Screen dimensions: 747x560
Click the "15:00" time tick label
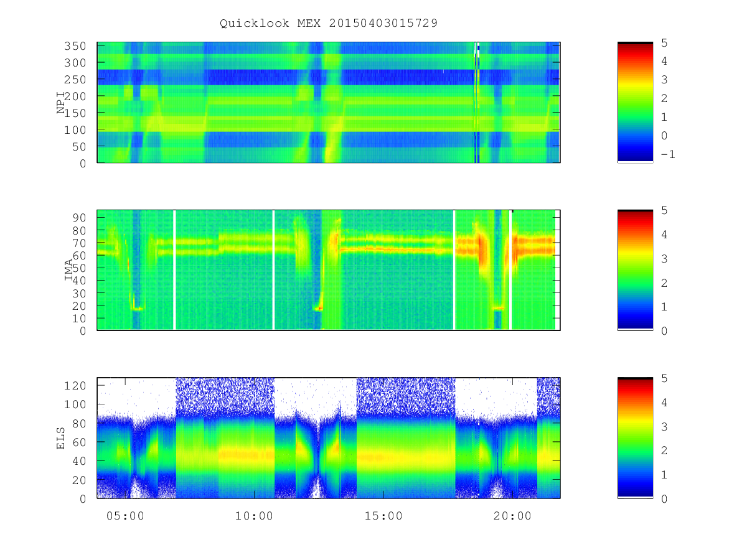pos(383,515)
